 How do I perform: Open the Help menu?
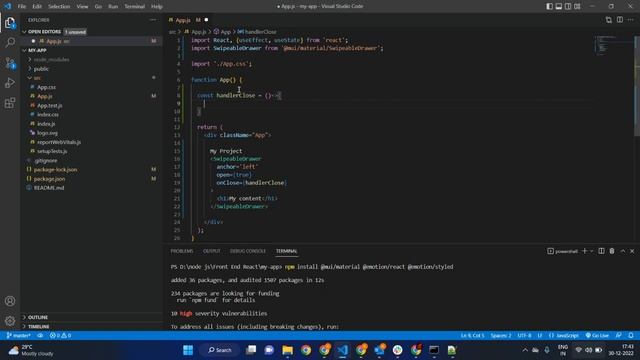click(157, 7)
